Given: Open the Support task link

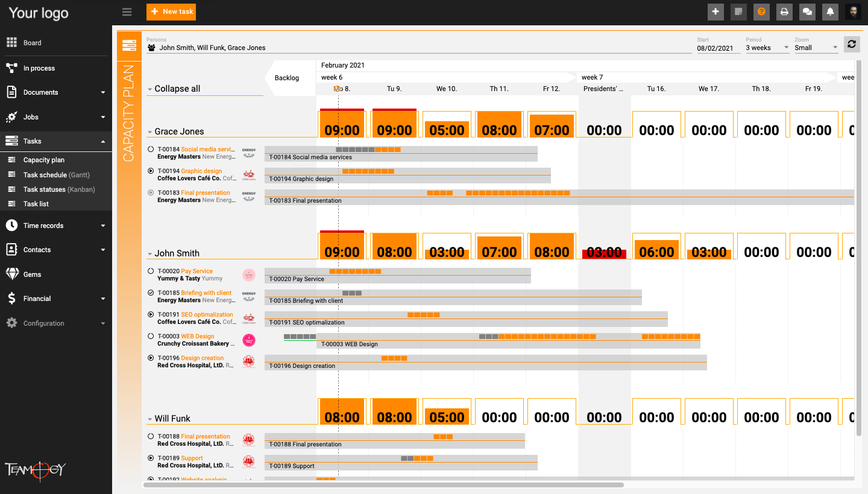Looking at the screenshot, I should [192, 458].
